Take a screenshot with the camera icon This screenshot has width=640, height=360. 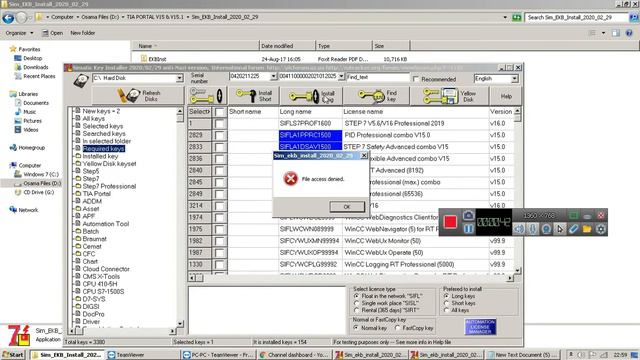tap(468, 215)
